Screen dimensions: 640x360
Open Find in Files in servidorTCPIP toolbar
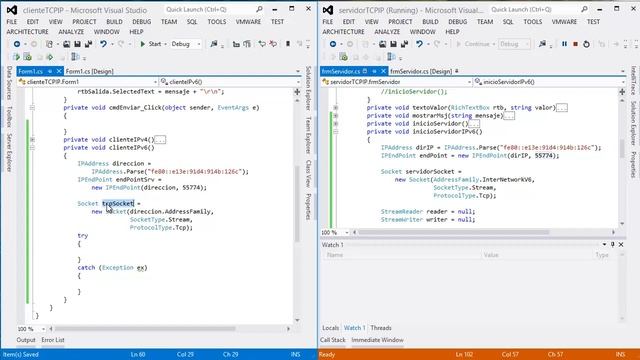pyautogui.click(x=542, y=44)
